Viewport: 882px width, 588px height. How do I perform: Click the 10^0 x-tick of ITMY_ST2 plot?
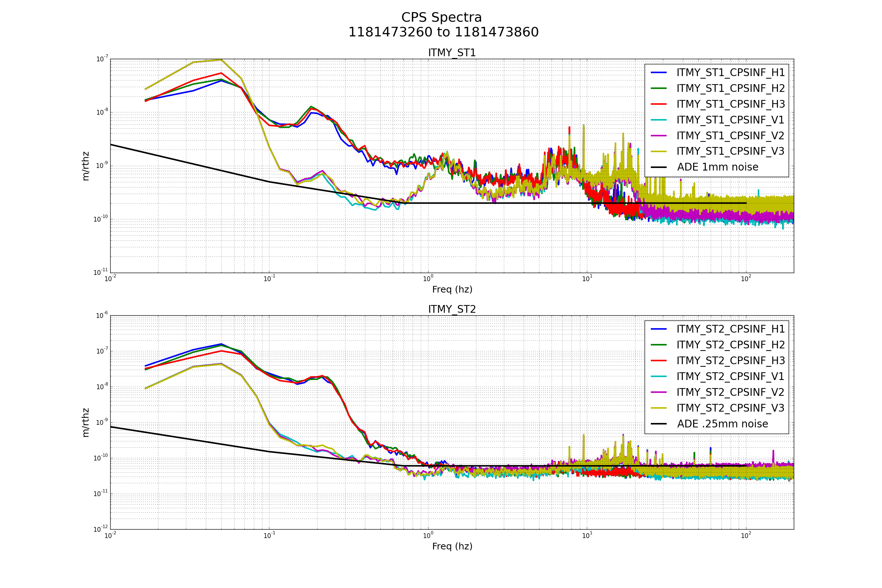pos(428,535)
